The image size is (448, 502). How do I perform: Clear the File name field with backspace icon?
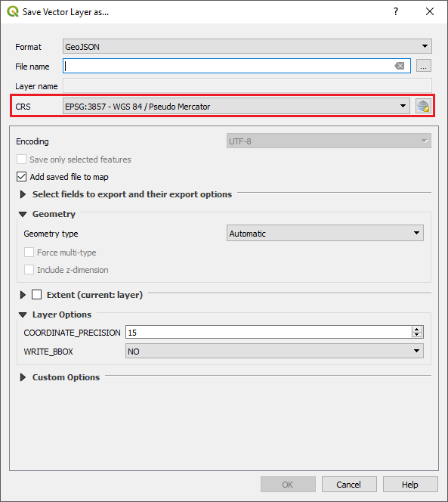400,66
